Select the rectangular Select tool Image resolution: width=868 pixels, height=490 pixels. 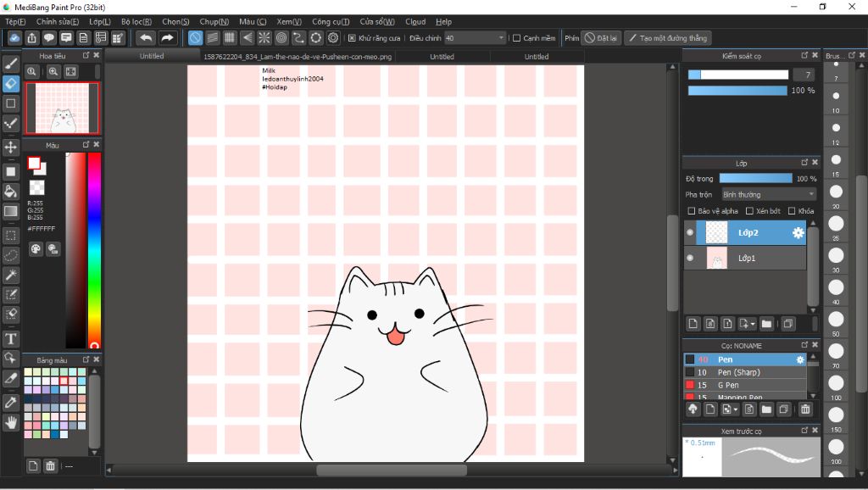tap(10, 236)
